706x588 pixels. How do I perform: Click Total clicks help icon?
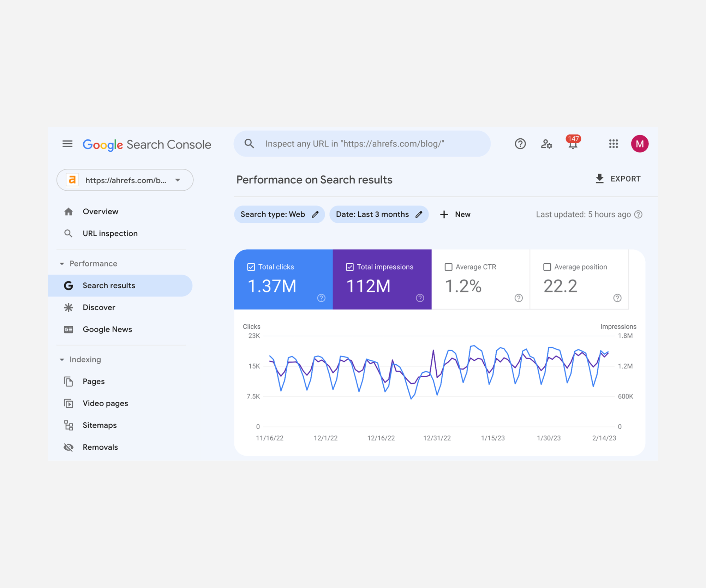pos(321,298)
